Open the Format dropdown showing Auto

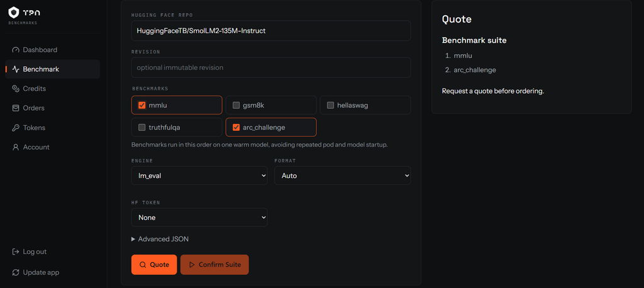[343, 175]
